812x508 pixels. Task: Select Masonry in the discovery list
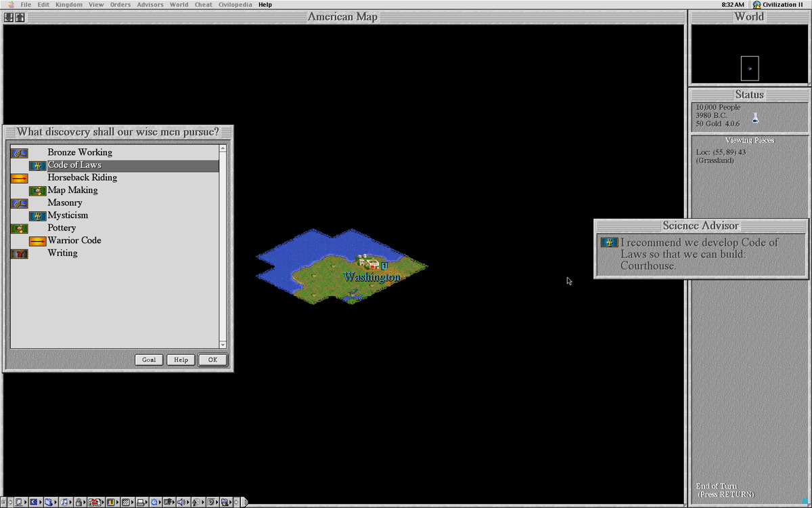coord(114,203)
